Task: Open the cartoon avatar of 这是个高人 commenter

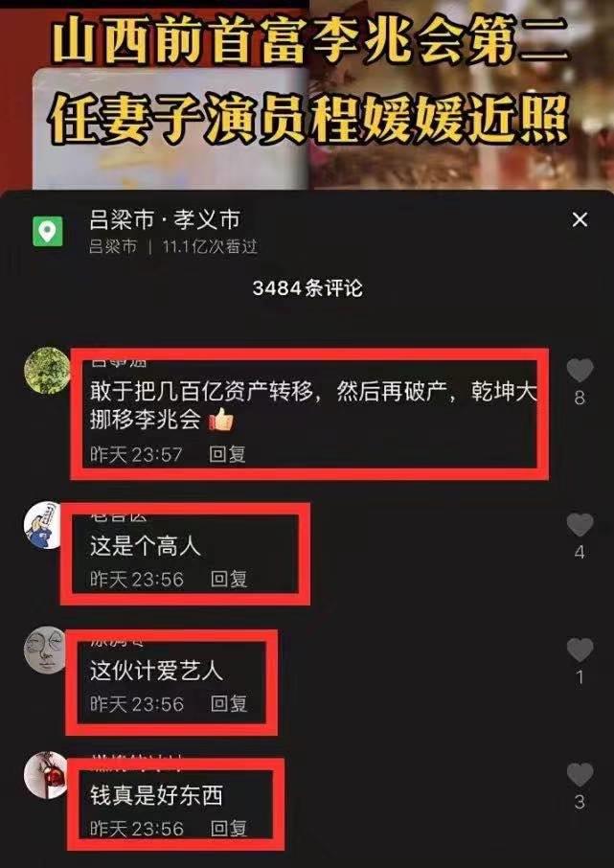Action: (x=45, y=525)
